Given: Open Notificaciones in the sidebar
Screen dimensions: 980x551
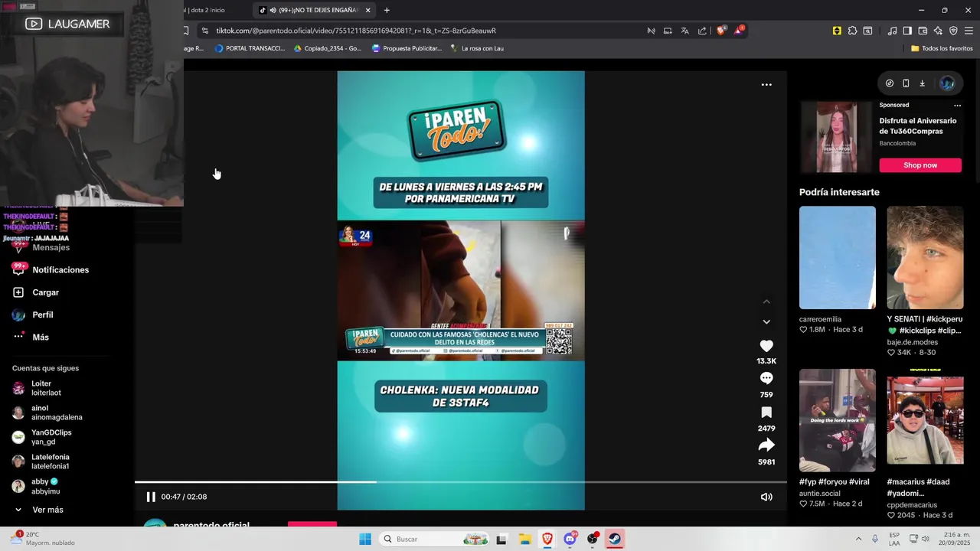Looking at the screenshot, I should click(x=51, y=269).
